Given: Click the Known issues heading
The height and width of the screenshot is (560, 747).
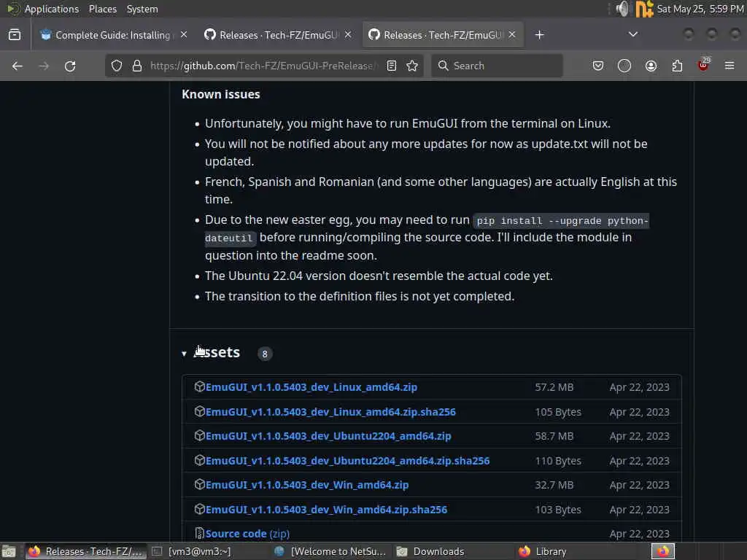Looking at the screenshot, I should coord(221,94).
